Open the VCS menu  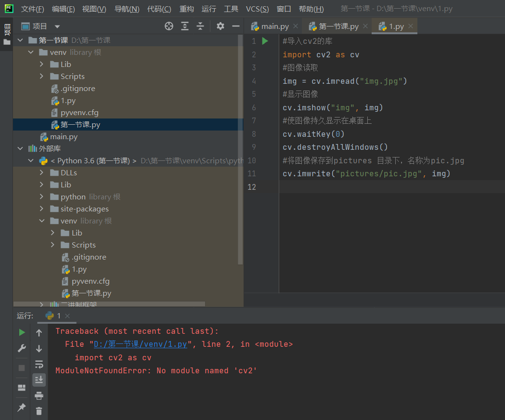click(x=257, y=9)
